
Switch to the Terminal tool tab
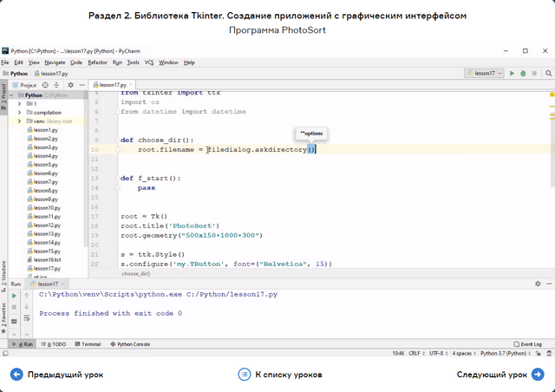87,344
